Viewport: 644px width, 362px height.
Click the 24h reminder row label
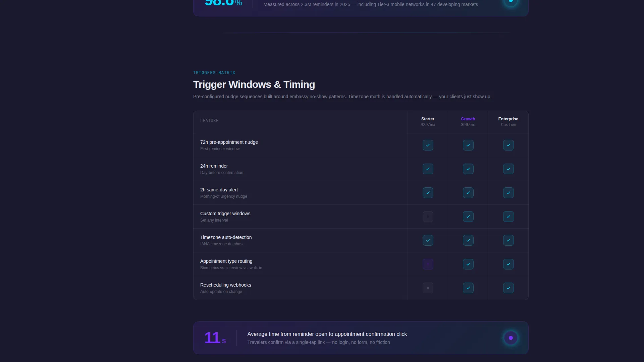tap(214, 166)
